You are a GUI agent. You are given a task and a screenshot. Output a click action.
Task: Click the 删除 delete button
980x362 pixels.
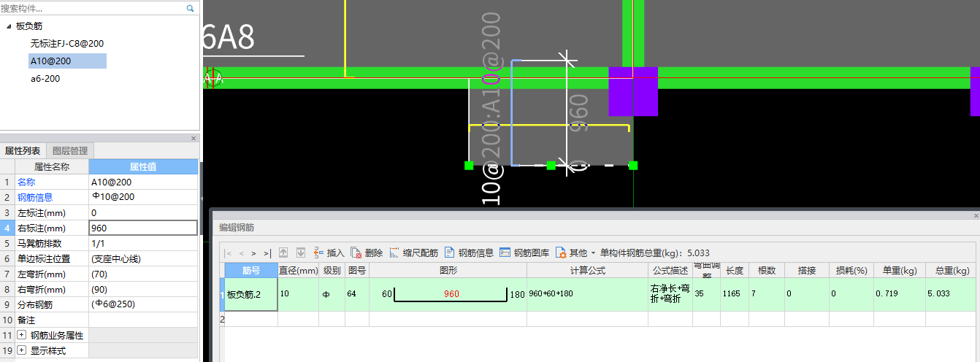point(367,253)
